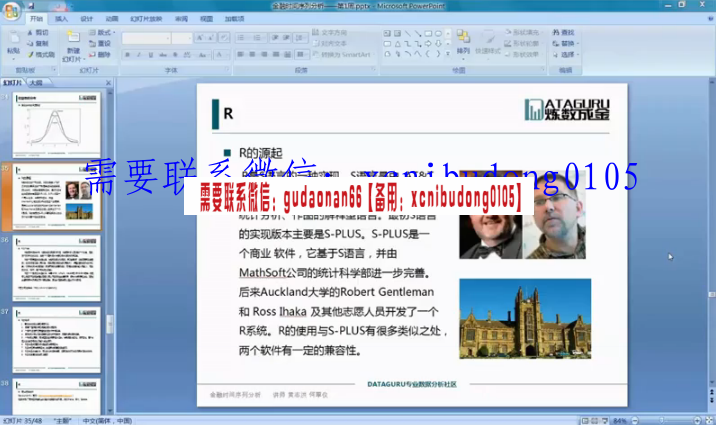Switch to Normal view in status bar
Screen dimensions: 716x425
585,420
